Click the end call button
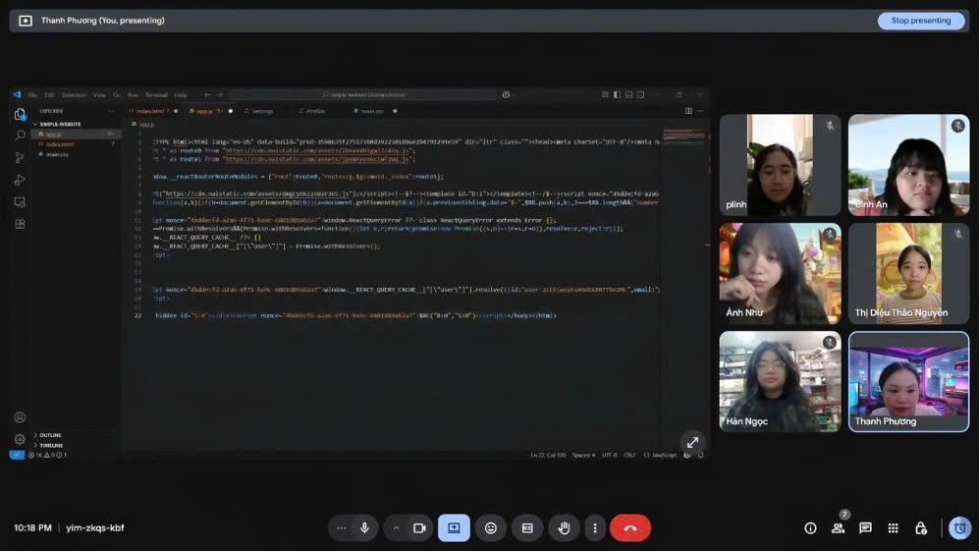Image resolution: width=980 pixels, height=552 pixels. pyautogui.click(x=629, y=527)
